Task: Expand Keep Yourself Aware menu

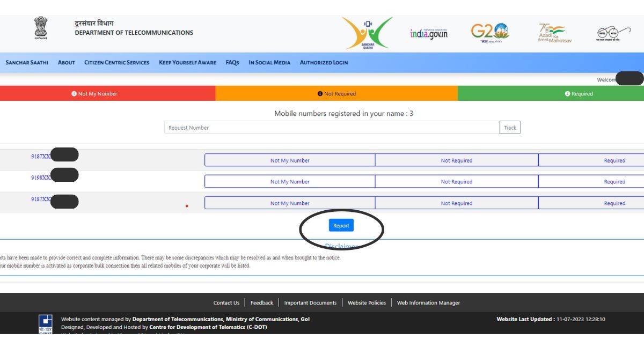Action: click(x=187, y=63)
